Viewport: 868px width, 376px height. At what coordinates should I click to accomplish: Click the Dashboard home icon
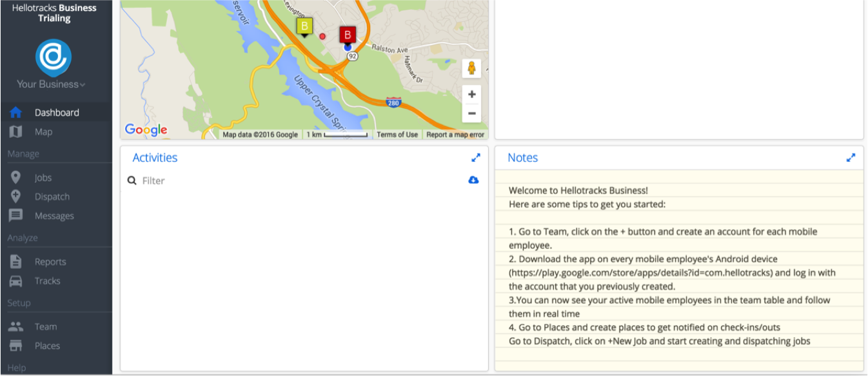(x=16, y=112)
